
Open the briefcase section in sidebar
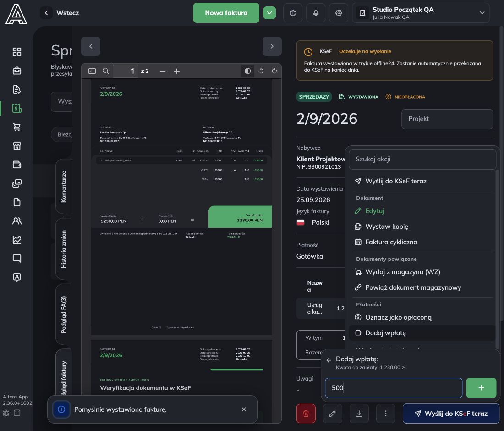(16, 71)
